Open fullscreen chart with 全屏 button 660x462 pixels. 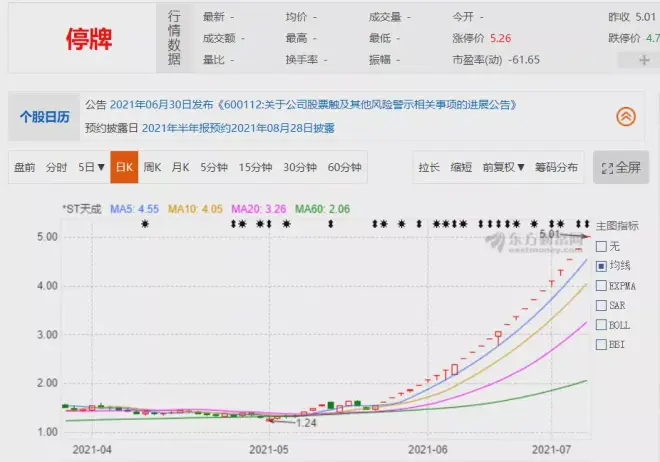pyautogui.click(x=620, y=167)
